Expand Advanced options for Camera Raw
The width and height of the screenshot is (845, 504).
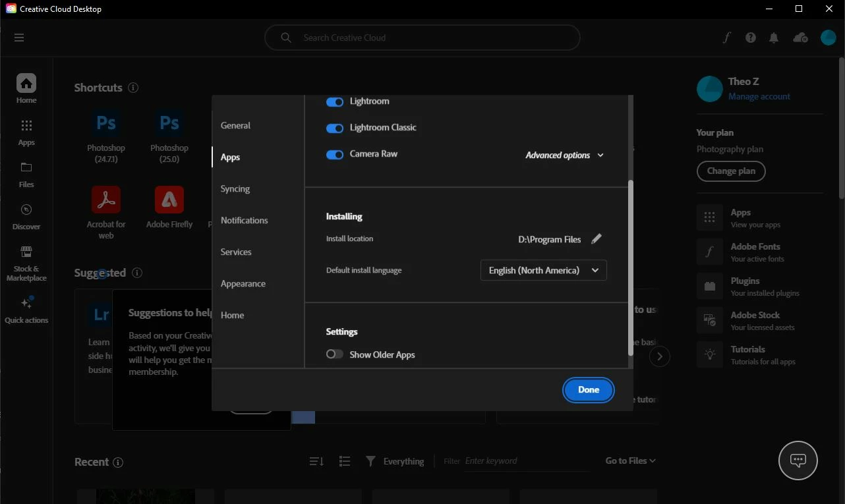click(x=565, y=155)
